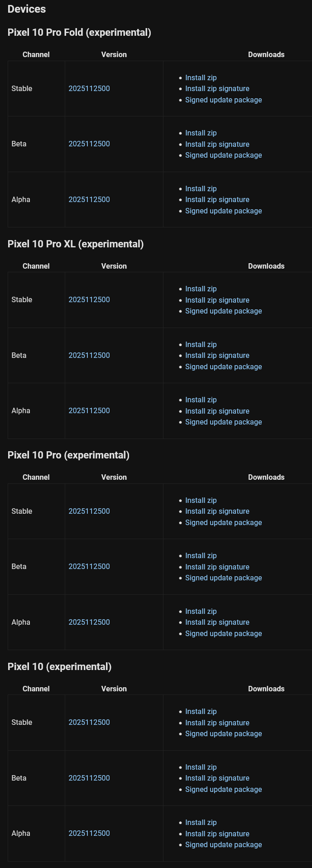
Task: Download Install zip for Pixel 10 Stable
Action: click(201, 711)
